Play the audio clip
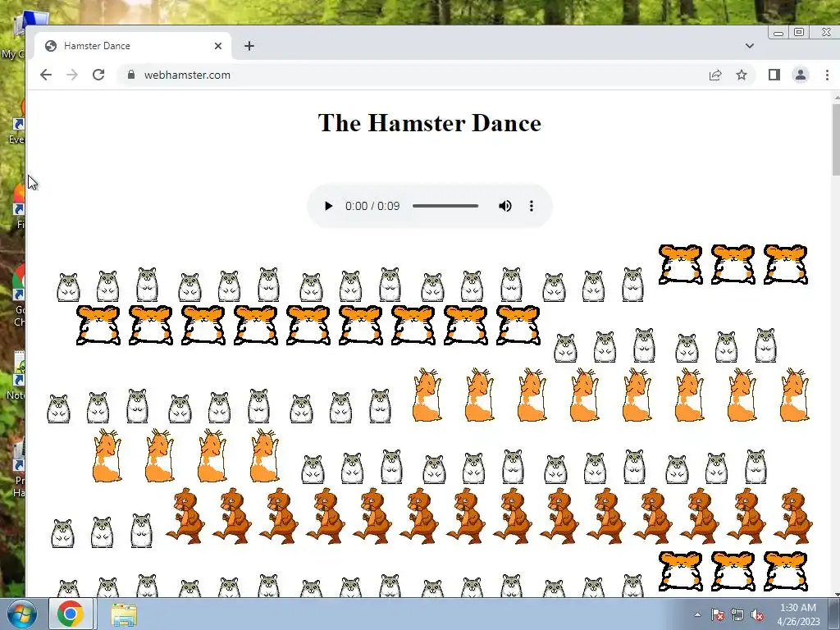The width and height of the screenshot is (840, 630). coord(328,206)
